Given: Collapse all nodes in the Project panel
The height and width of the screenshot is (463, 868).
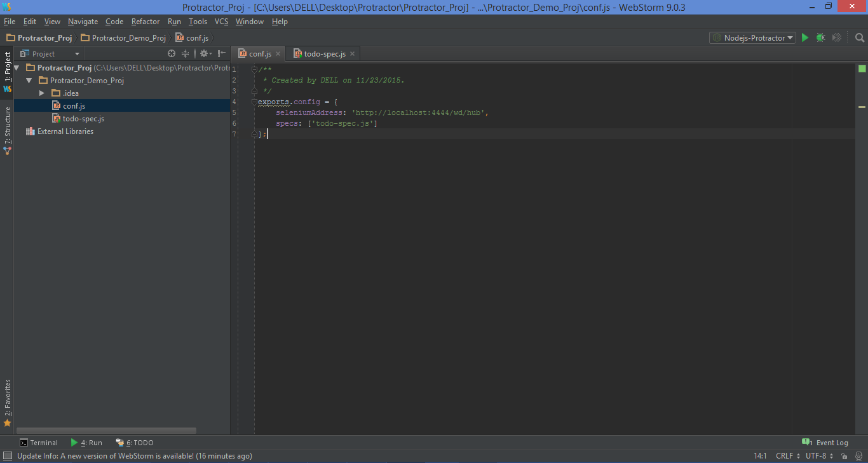Looking at the screenshot, I should [185, 53].
